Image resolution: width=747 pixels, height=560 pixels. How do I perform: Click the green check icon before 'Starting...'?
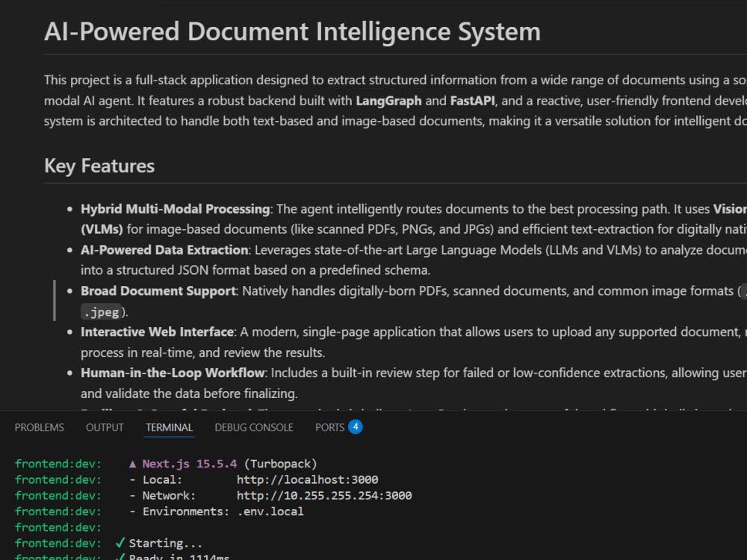[120, 543]
